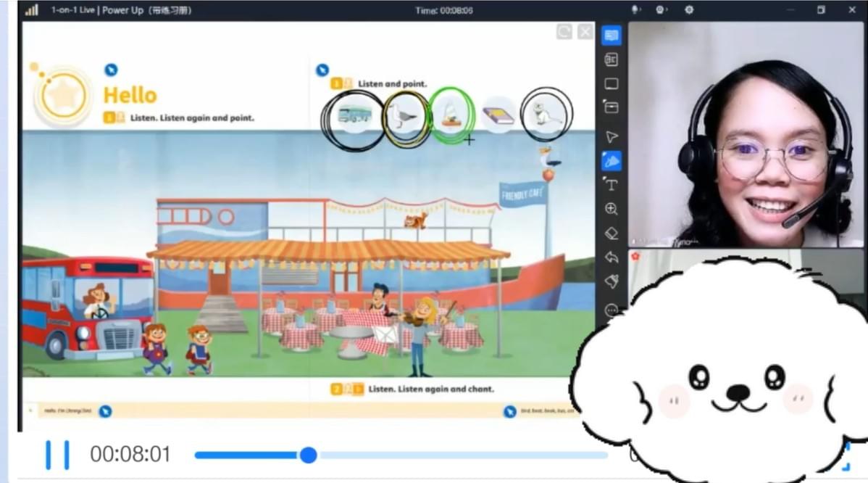
Task: Activate the zoom magnifier tool
Action: click(611, 209)
